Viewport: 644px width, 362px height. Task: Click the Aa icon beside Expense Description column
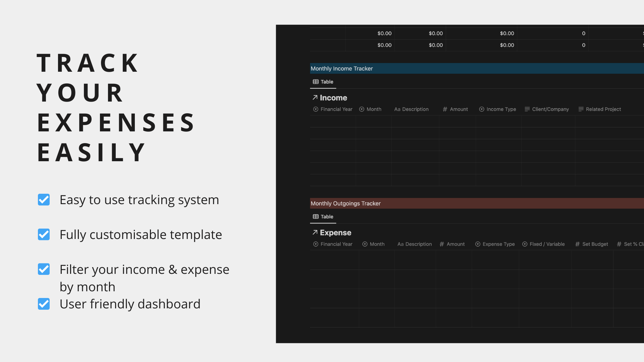(400, 244)
